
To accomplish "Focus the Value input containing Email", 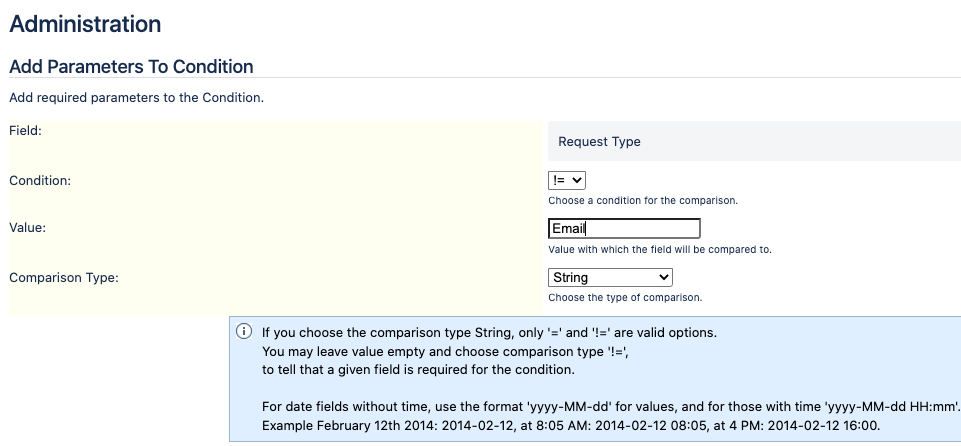I will [x=624, y=229].
